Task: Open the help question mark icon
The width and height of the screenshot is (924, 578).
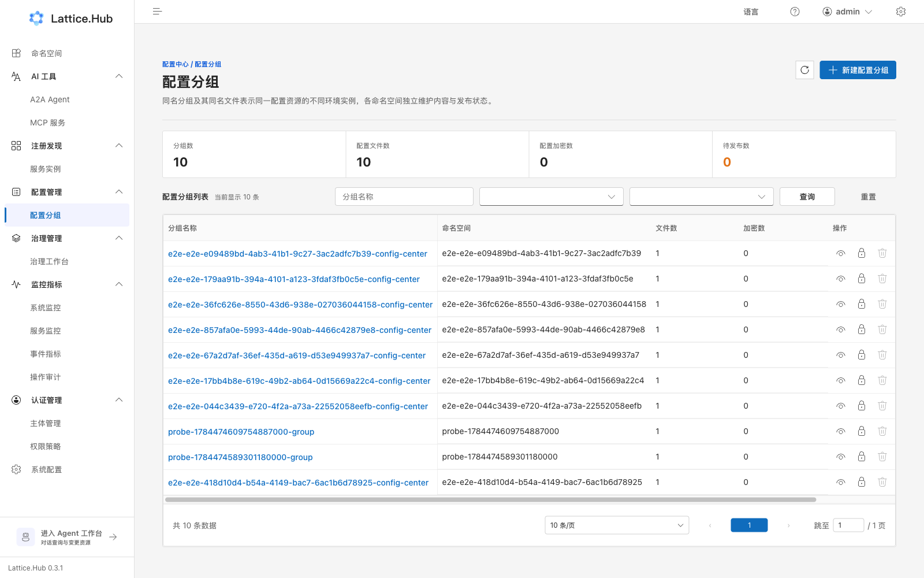Action: [795, 12]
